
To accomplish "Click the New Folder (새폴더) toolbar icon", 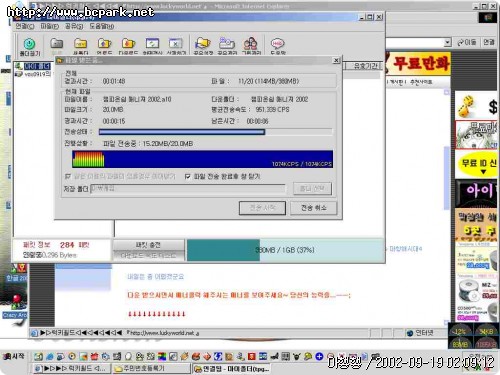I will (81, 44).
